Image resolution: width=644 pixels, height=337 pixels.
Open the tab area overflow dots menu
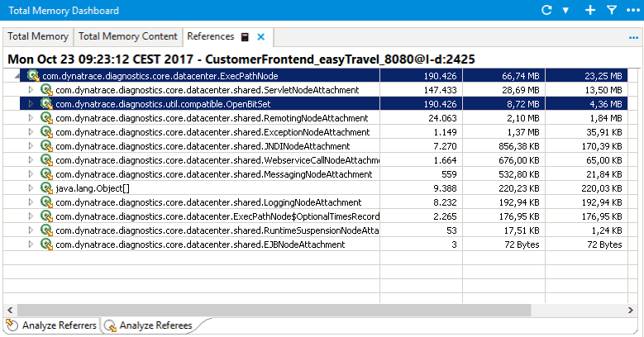coord(633,38)
